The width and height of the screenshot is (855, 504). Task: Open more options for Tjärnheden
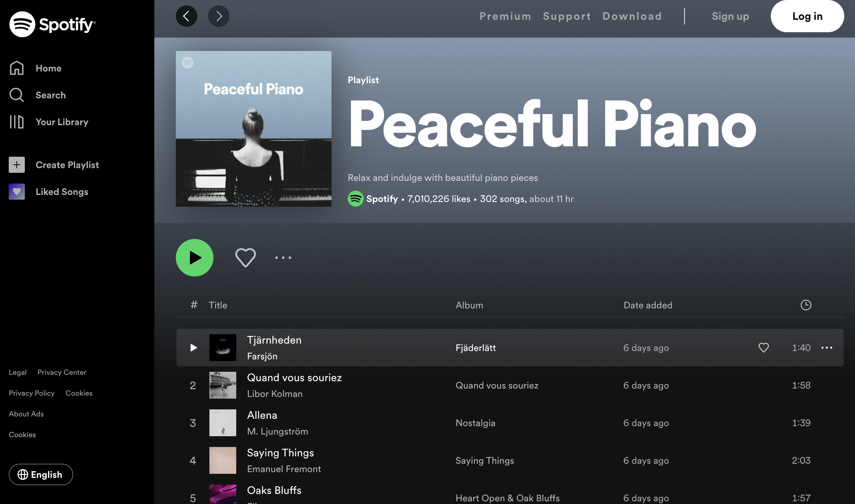point(826,347)
